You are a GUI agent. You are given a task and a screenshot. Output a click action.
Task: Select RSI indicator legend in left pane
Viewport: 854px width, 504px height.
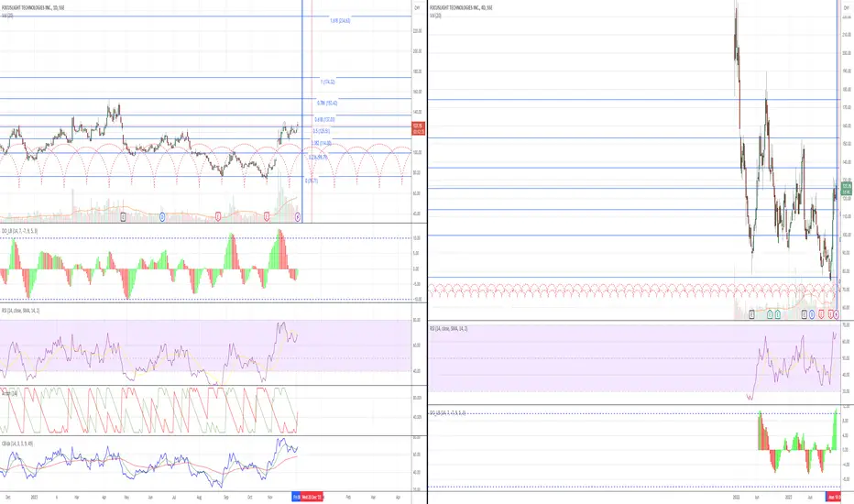pos(20,311)
